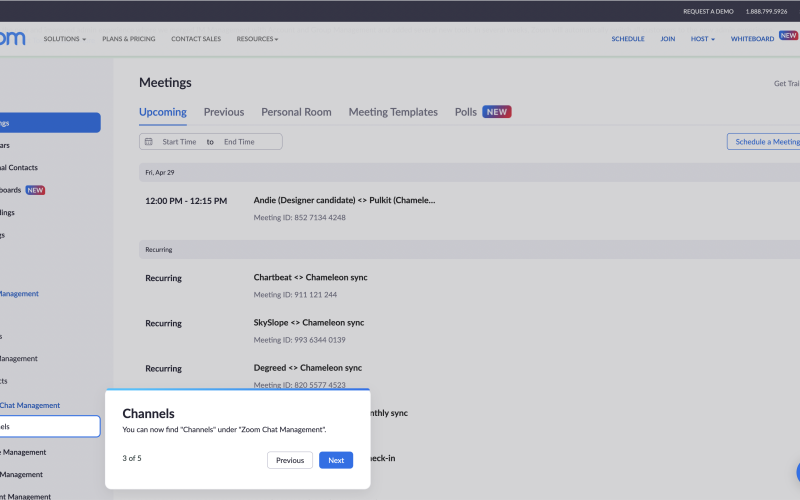Image resolution: width=800 pixels, height=500 pixels.
Task: Click the Start Time input field
Action: (180, 142)
